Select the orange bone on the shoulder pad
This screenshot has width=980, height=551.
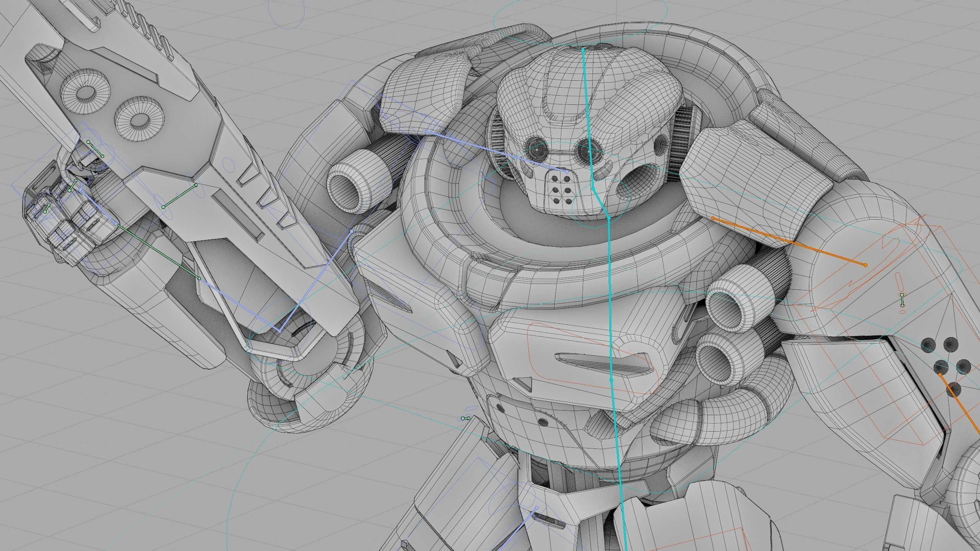789,241
